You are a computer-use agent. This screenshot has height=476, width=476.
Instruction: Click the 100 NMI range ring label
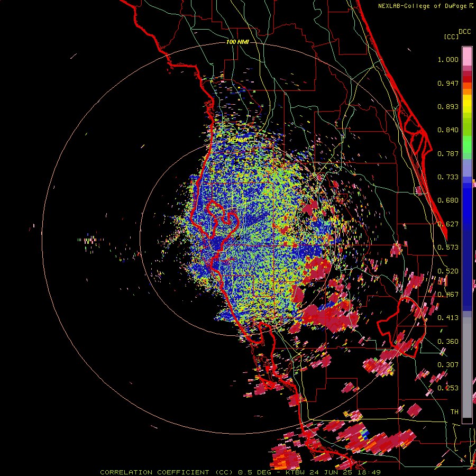[237, 42]
